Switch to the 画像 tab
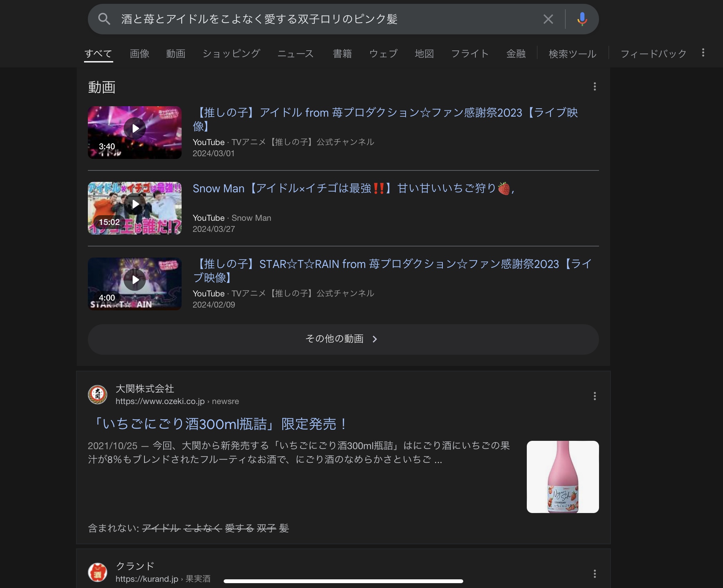The width and height of the screenshot is (723, 588). point(139,54)
